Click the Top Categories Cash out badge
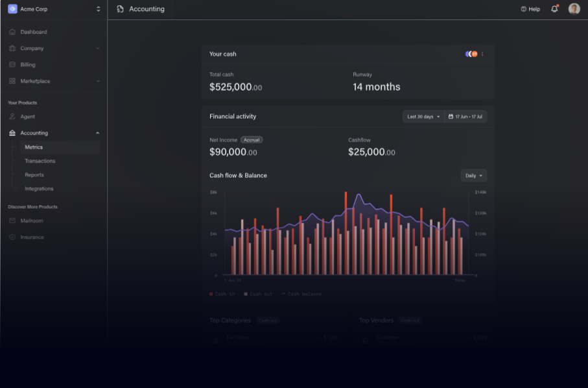The width and height of the screenshot is (588, 388). (268, 321)
